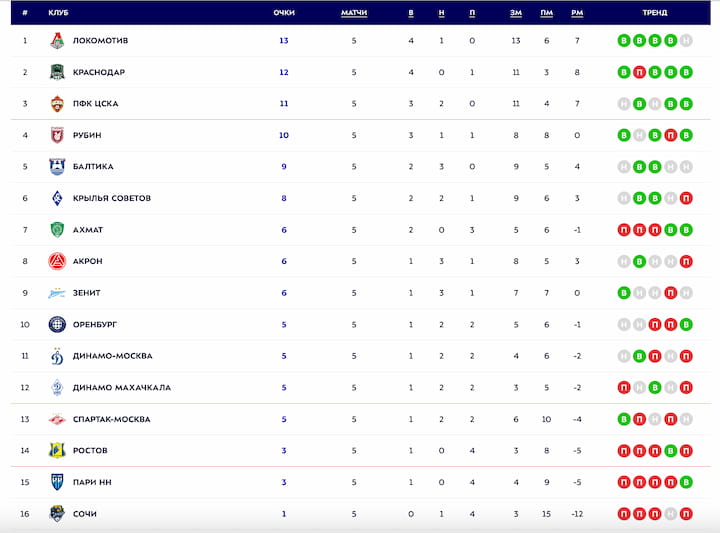Image resolution: width=720 pixels, height=533 pixels.
Task: Open the ПАРИ НН club name
Action: click(92, 482)
